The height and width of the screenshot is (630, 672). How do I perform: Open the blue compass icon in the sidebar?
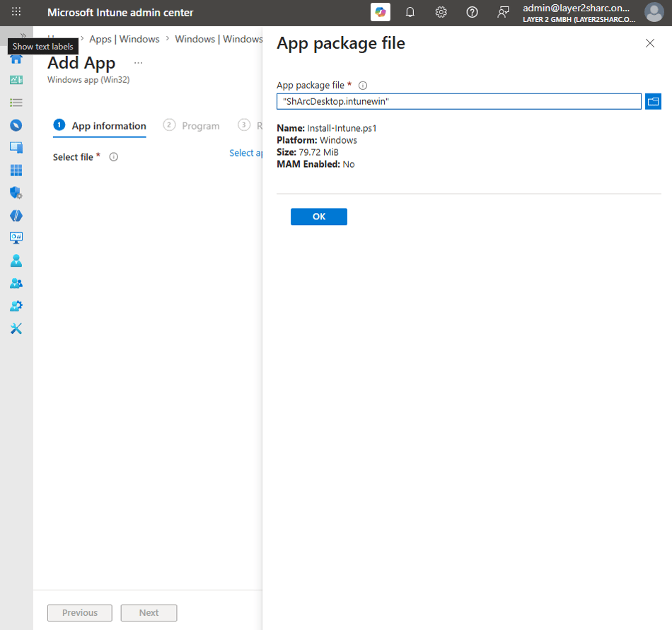coord(16,125)
